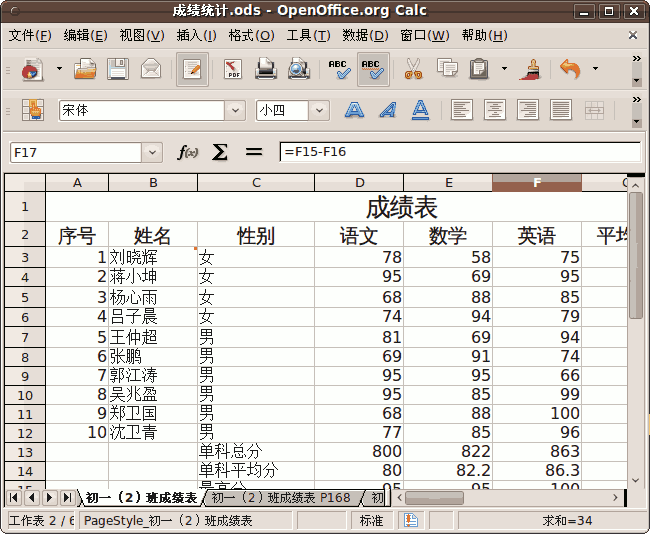The height and width of the screenshot is (534, 650).
Task: Click the Cut scissors icon
Action: [x=413, y=69]
